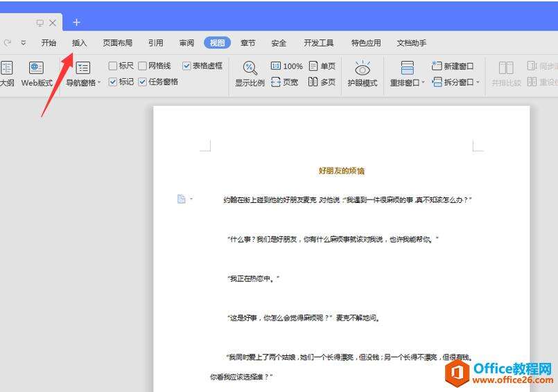Uncheck the 任务窗格 task pane checkbox
This screenshot has height=392, width=558.
pyautogui.click(x=143, y=82)
